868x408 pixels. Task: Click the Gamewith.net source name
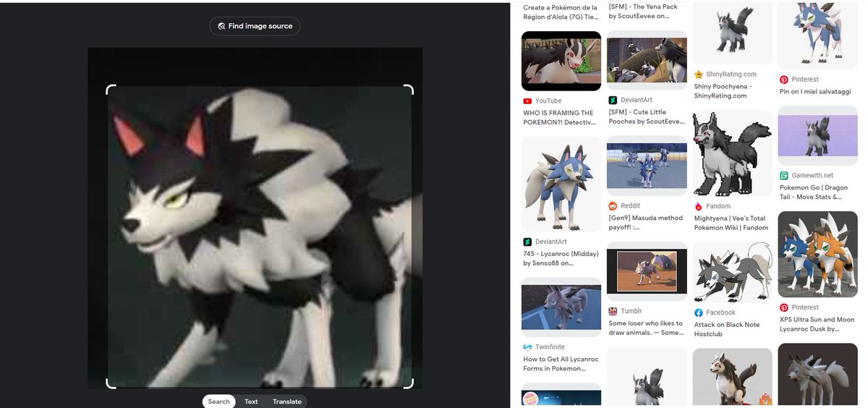point(812,176)
